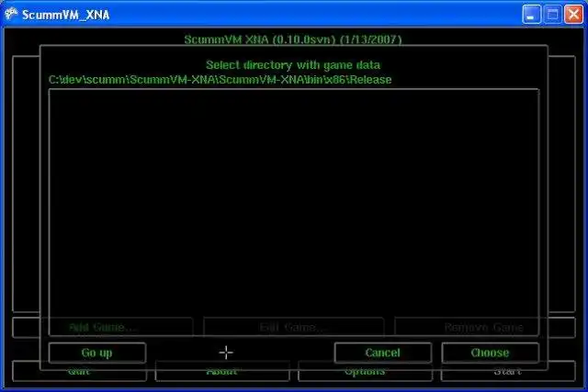Click the ScummVM_XNA window title text
Image resolution: width=588 pixels, height=392 pixels.
(x=65, y=15)
